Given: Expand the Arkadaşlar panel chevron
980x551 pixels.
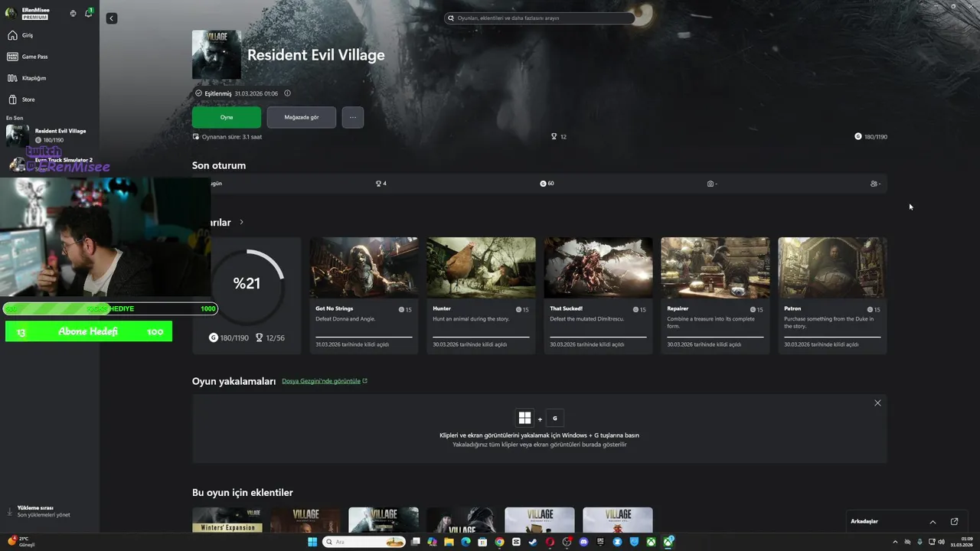Looking at the screenshot, I should pyautogui.click(x=933, y=522).
